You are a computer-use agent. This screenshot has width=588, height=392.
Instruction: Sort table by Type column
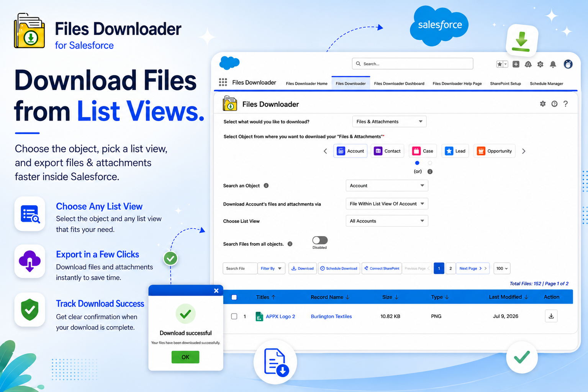(x=440, y=297)
